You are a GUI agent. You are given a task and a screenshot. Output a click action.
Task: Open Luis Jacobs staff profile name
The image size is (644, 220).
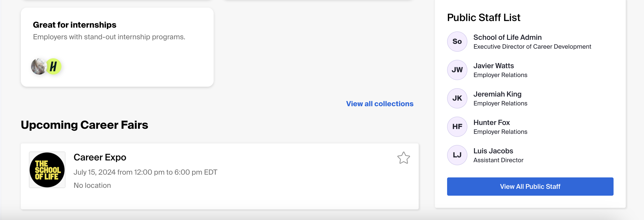493,151
